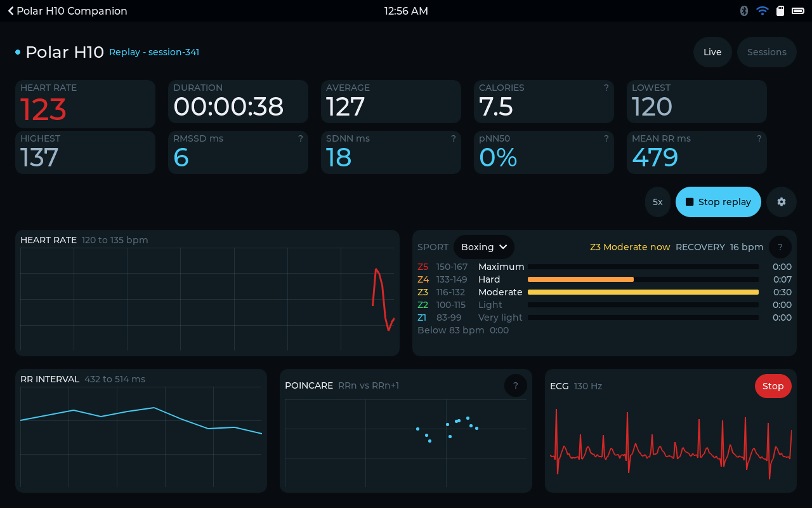Stop the ECG stream
This screenshot has height=508, width=812.
pos(773,386)
